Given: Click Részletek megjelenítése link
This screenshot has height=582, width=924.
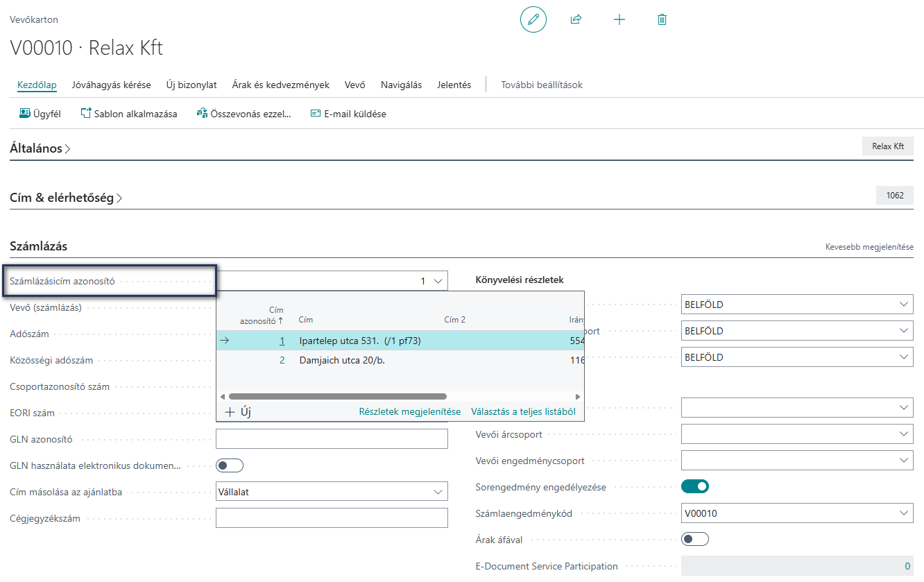Looking at the screenshot, I should click(410, 411).
